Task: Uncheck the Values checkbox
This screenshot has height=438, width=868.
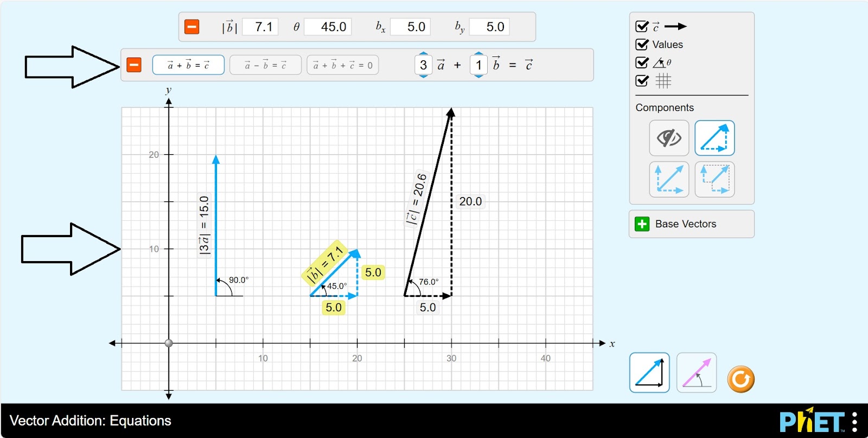Action: pos(642,45)
